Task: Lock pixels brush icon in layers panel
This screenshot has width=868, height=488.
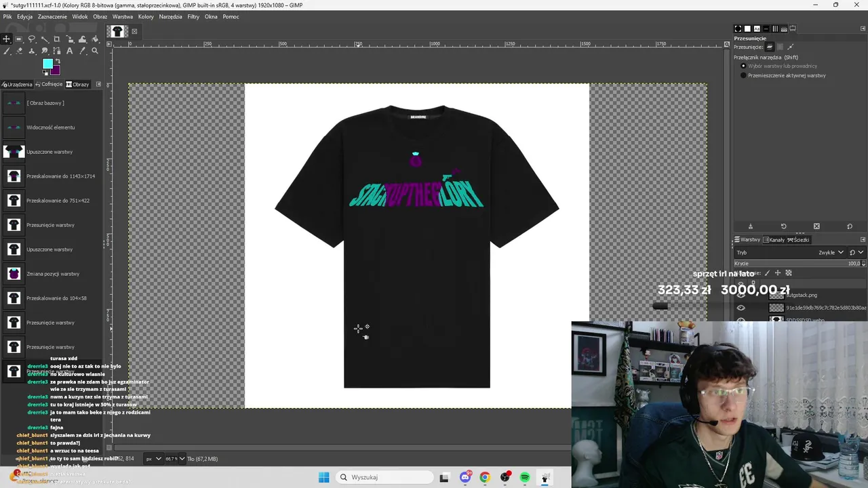Action: (767, 273)
